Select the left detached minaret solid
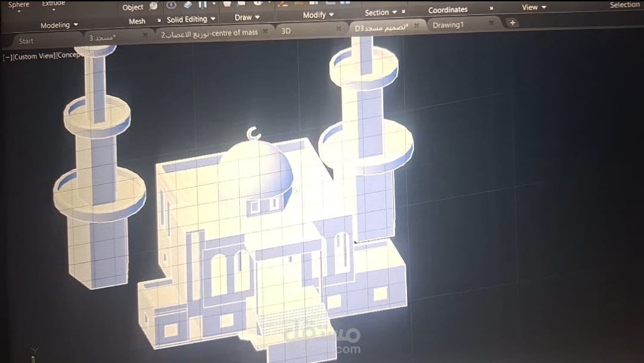Screen dimensions: 644x363 [98, 168]
